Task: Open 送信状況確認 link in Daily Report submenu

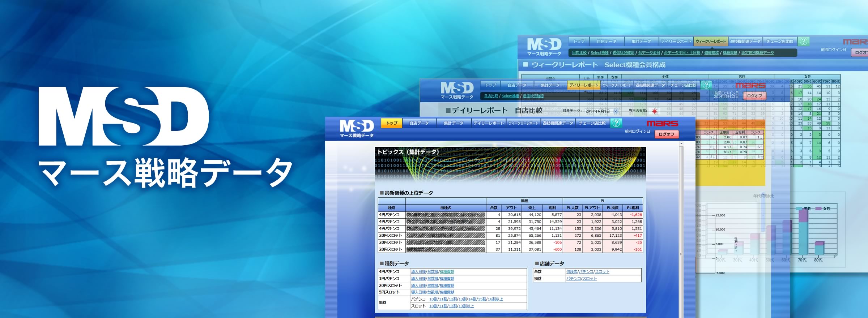Action: [x=533, y=96]
